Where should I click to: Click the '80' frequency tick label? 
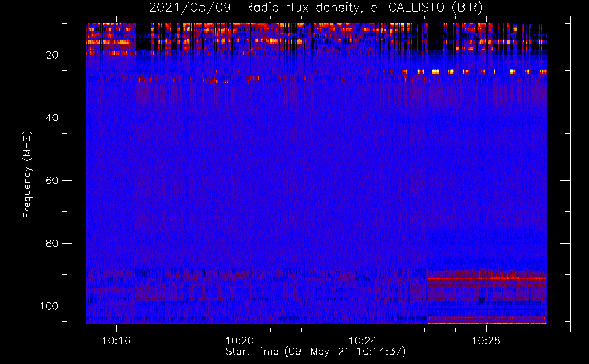click(x=52, y=243)
